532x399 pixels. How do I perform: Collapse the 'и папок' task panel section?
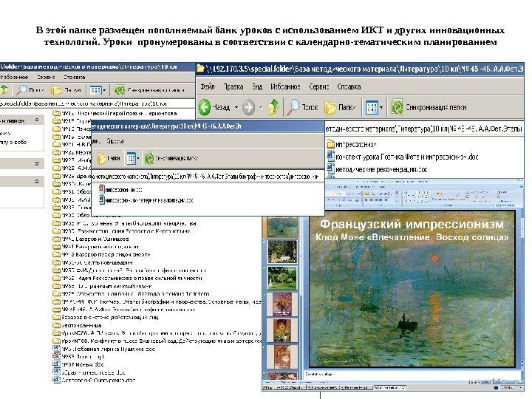pyautogui.click(x=37, y=120)
